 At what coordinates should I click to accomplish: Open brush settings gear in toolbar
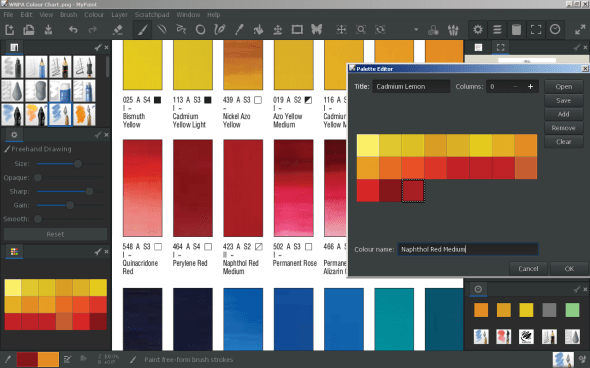[478, 30]
